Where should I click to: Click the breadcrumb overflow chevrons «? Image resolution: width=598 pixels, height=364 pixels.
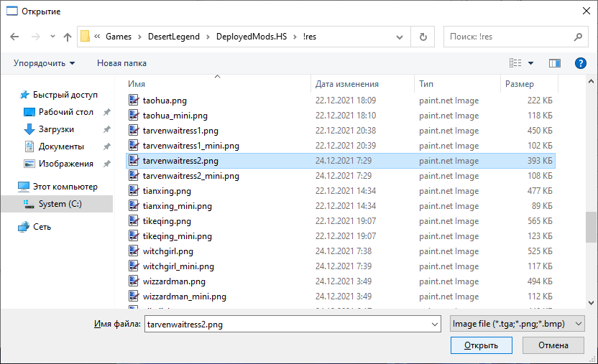[97, 37]
